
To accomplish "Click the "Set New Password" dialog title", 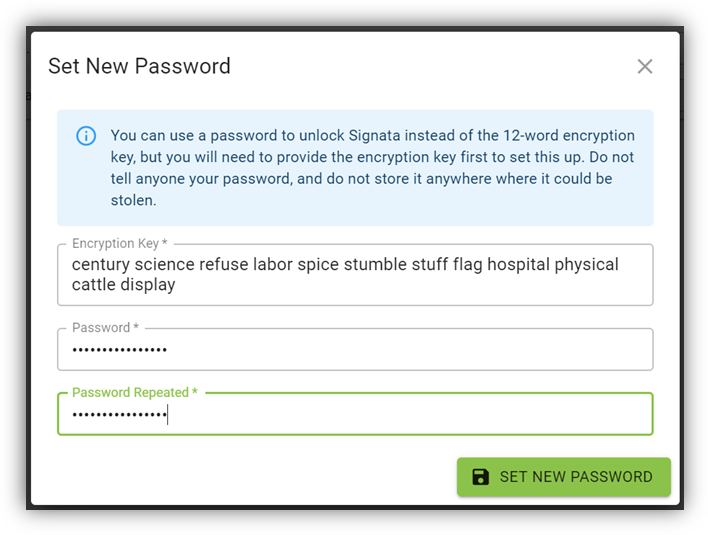I will 139,67.
